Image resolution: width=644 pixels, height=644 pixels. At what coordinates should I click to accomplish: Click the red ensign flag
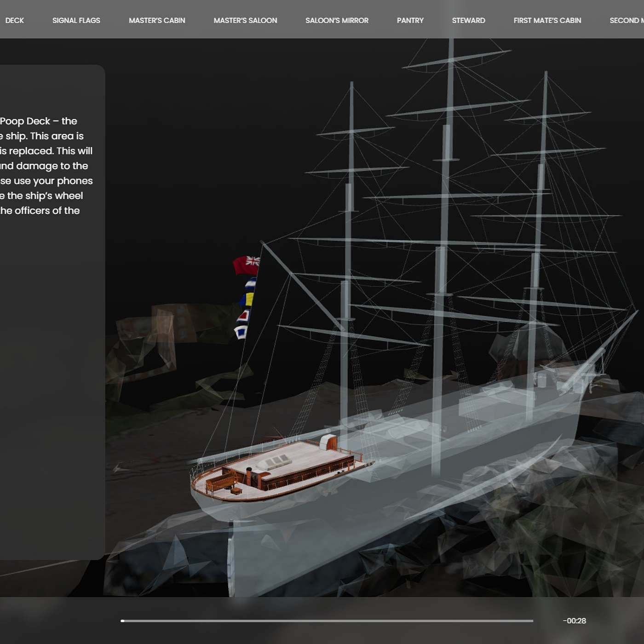[247, 265]
